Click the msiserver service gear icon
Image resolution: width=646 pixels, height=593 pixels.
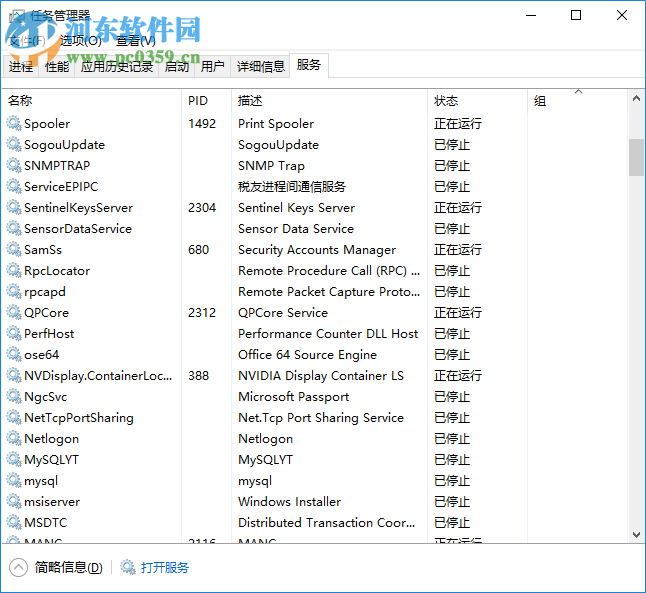pos(14,502)
